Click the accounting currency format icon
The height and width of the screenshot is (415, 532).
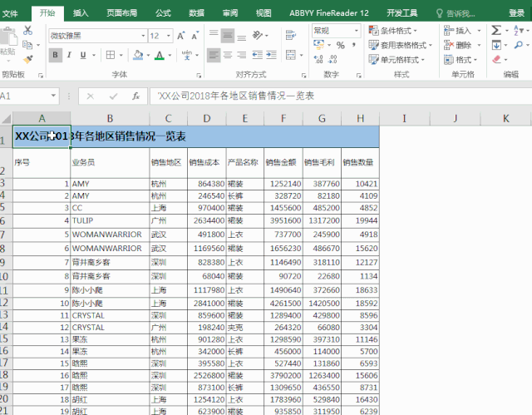(x=318, y=44)
